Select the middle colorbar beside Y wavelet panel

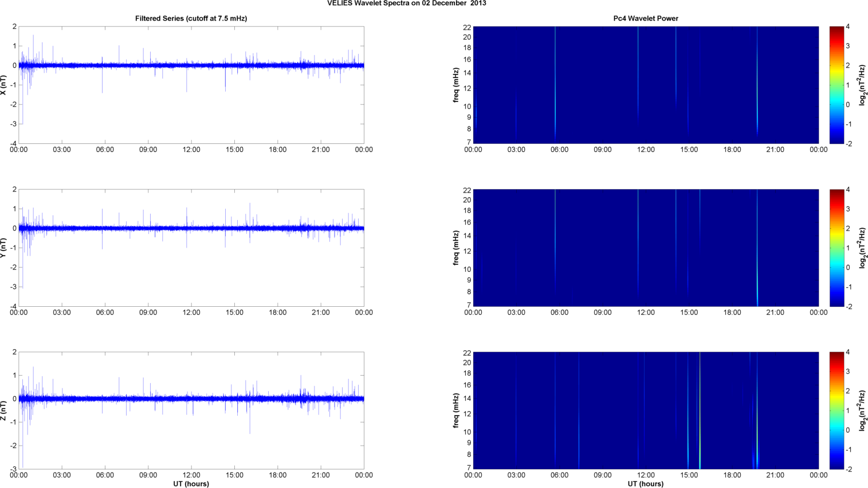(836, 248)
